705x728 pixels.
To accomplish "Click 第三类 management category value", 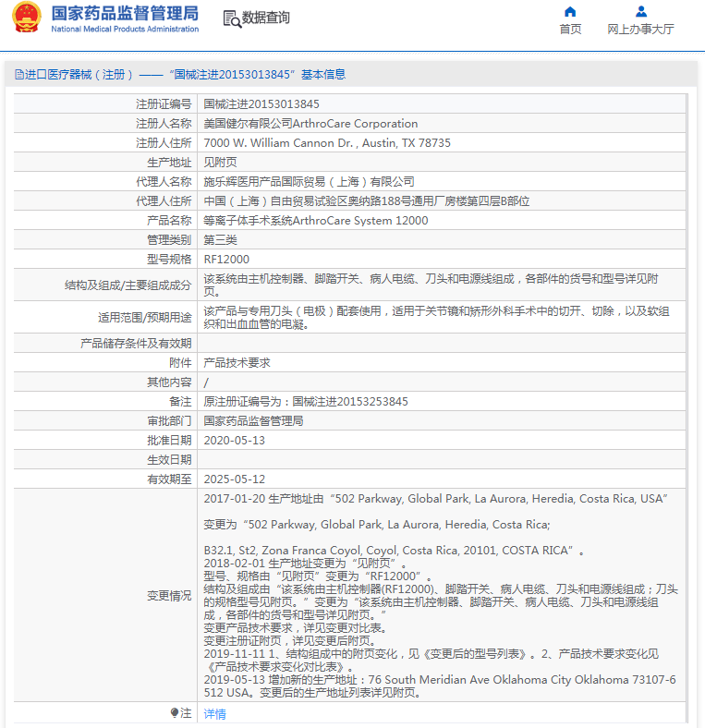I will pyautogui.click(x=220, y=240).
